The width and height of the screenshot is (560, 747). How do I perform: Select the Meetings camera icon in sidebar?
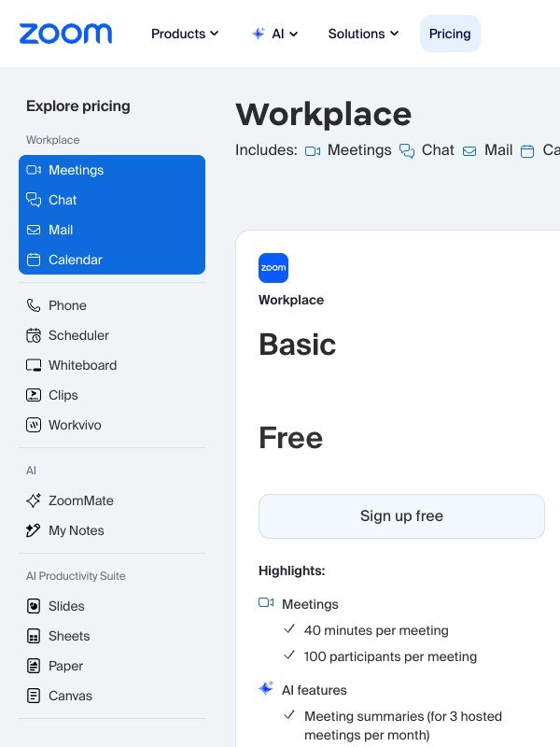point(34,170)
